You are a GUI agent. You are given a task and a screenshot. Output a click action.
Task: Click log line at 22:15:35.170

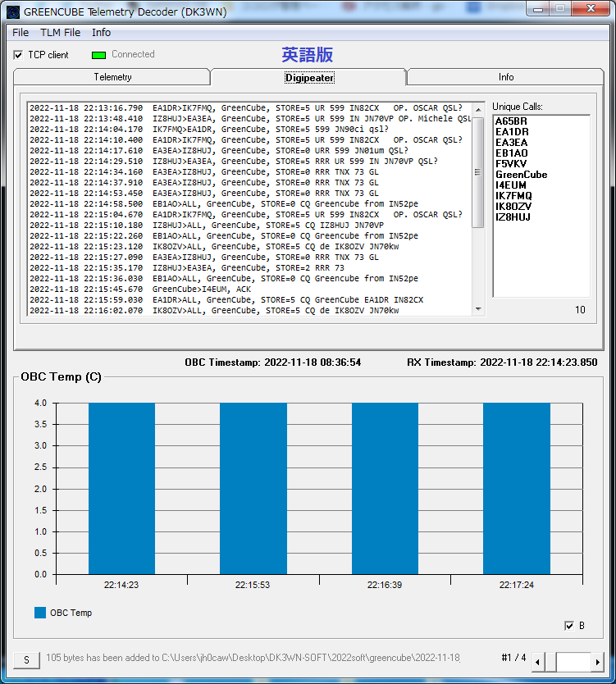pyautogui.click(x=187, y=268)
